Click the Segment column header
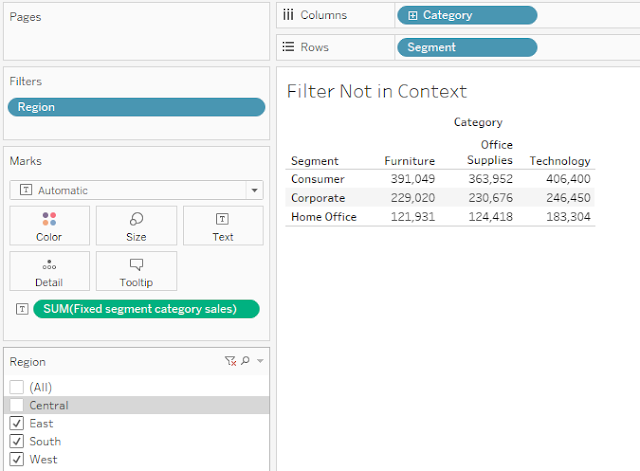The image size is (640, 471). click(x=315, y=161)
